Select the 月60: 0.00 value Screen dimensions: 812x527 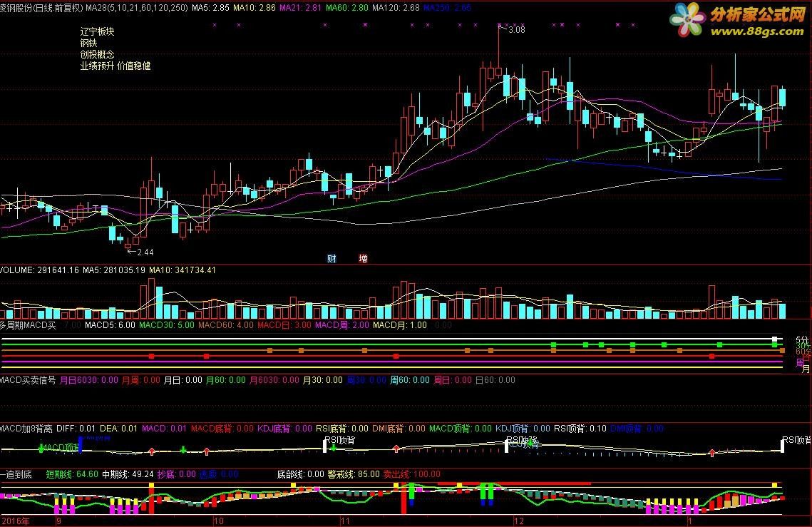point(226,380)
